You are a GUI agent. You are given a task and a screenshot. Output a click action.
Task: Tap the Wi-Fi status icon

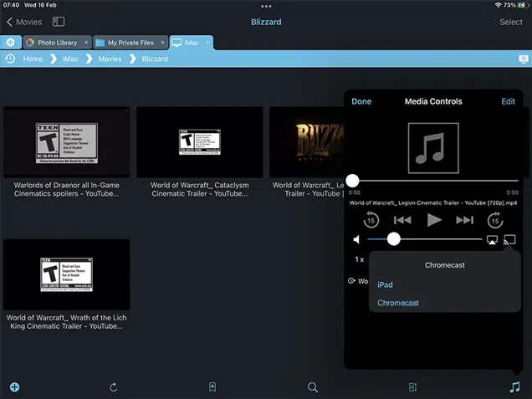click(x=498, y=5)
